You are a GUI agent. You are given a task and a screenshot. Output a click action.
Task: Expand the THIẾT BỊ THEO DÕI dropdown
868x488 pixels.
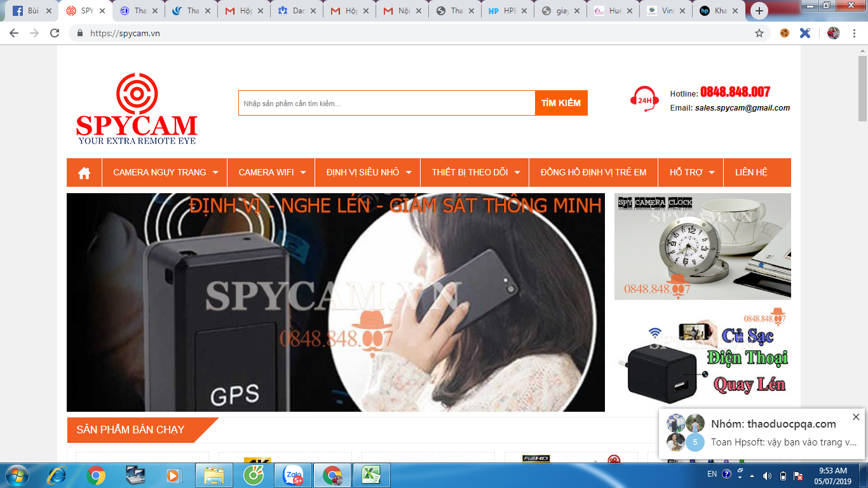click(474, 172)
